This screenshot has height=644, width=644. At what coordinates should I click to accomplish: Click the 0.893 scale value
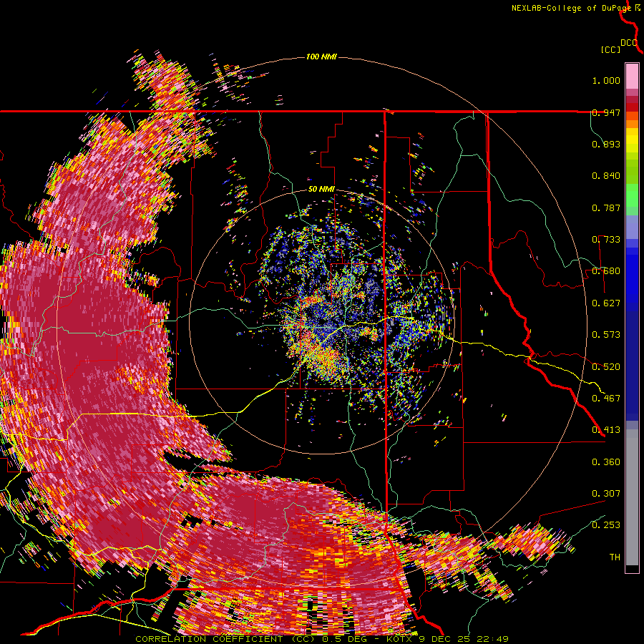[x=606, y=144]
